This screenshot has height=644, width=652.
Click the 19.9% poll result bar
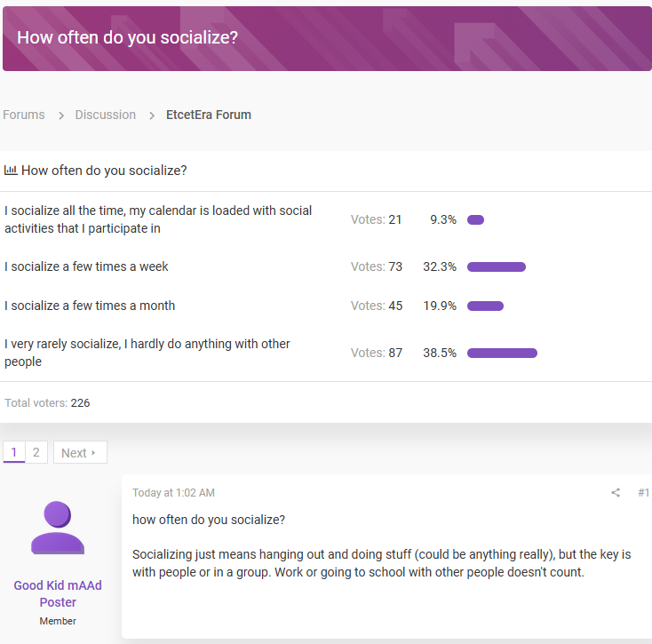click(485, 306)
